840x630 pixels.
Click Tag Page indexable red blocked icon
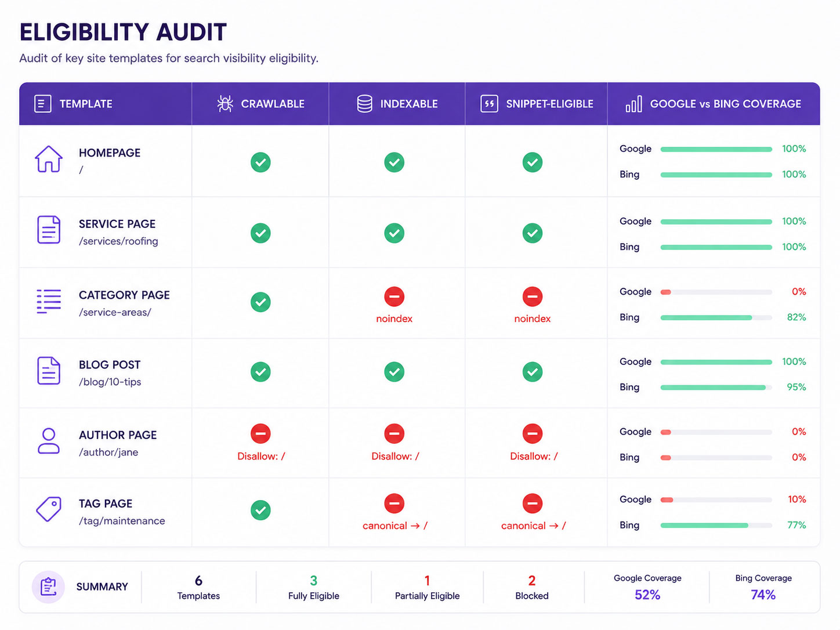point(394,504)
